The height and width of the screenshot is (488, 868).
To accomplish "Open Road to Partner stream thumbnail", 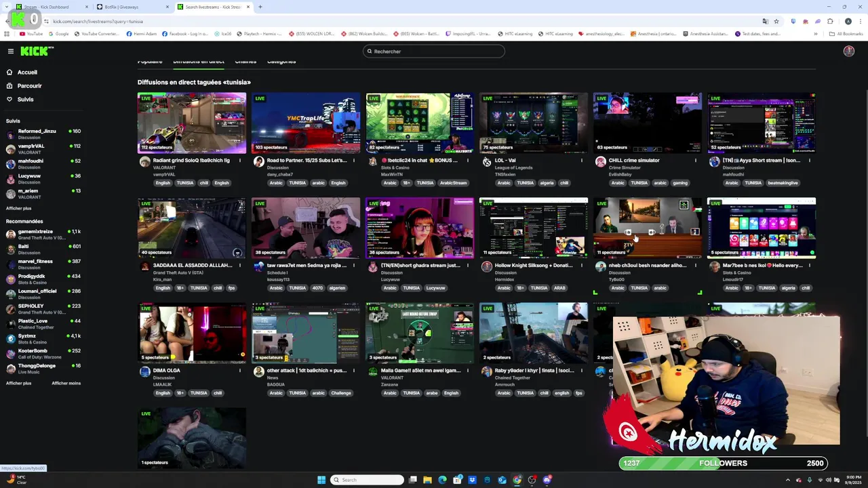I will click(306, 123).
